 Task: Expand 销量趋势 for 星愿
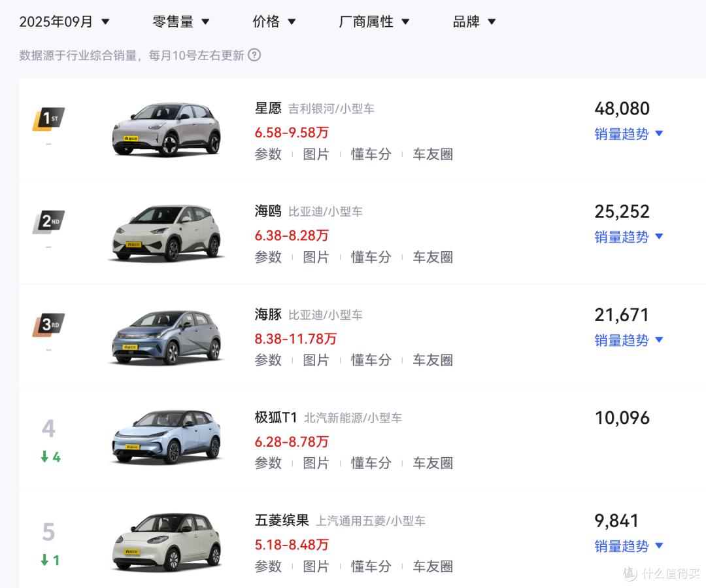point(629,134)
